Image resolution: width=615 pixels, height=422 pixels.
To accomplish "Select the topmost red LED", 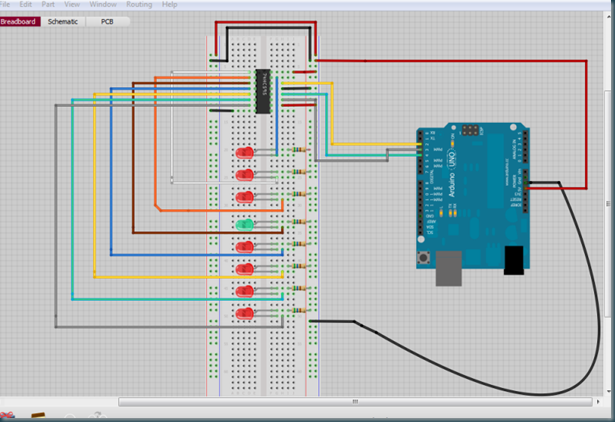I will (244, 153).
